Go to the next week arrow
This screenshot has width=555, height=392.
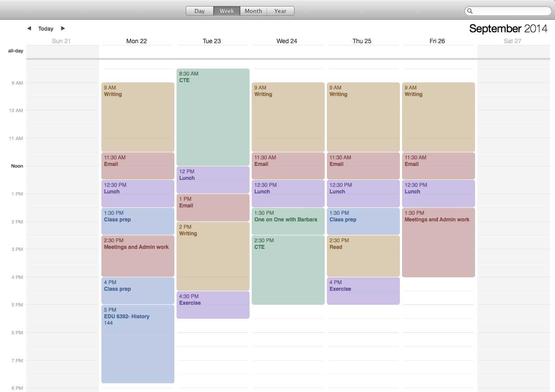click(63, 28)
